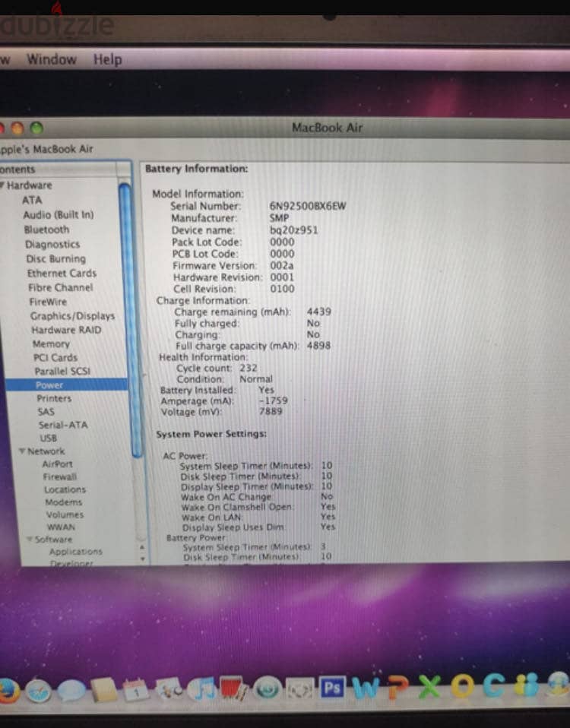Click the green zoom window button

click(x=36, y=128)
